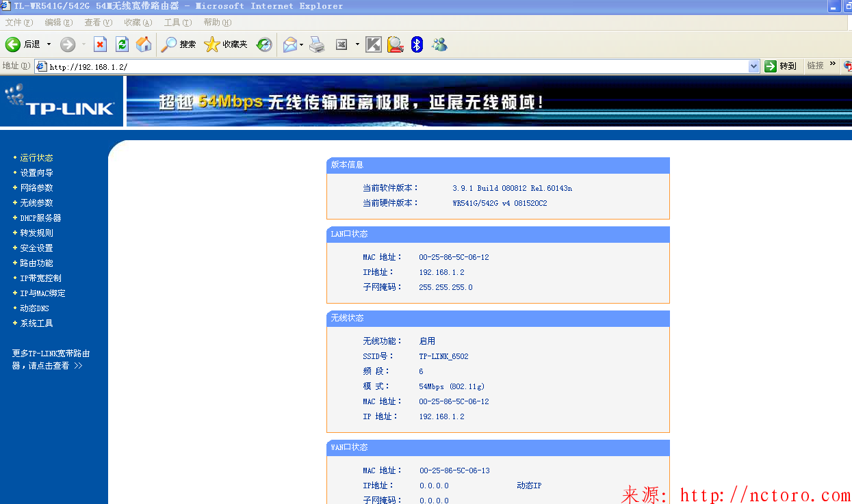Image resolution: width=852 pixels, height=504 pixels.
Task: Click WAN MAC address 00-25-86-5C-06-13
Action: click(x=454, y=470)
